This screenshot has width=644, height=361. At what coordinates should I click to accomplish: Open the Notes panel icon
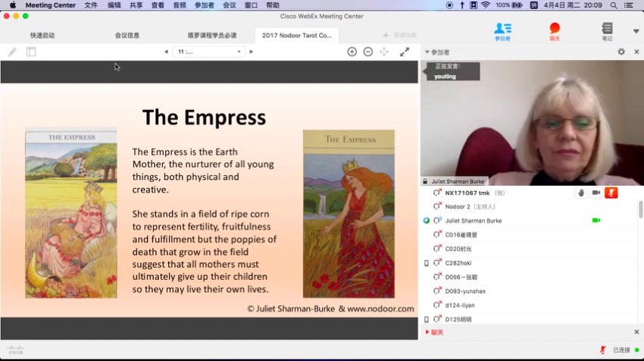click(607, 32)
